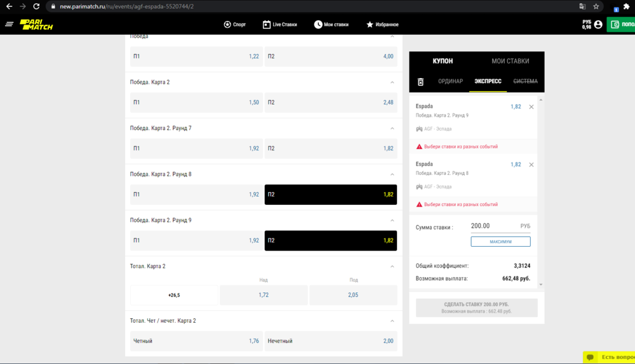The image size is (635, 364).
Task: Deselect П2 for Раунд 9
Action: (330, 240)
